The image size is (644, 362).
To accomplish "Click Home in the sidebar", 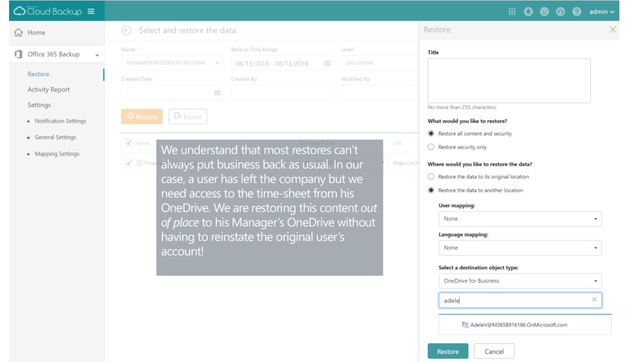I will tap(36, 33).
